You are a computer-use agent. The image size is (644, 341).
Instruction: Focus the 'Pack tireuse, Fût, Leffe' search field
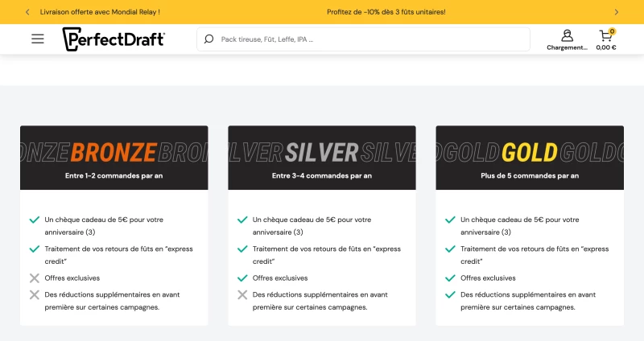click(363, 39)
